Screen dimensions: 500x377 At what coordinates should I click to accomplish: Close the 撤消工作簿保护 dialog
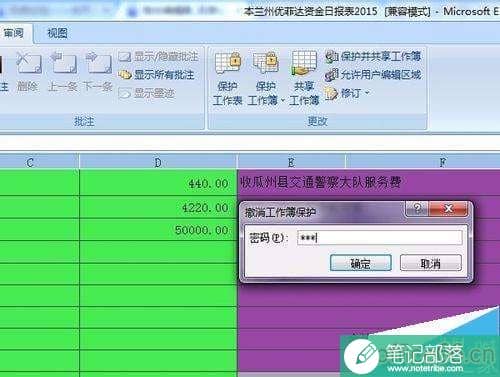point(449,209)
